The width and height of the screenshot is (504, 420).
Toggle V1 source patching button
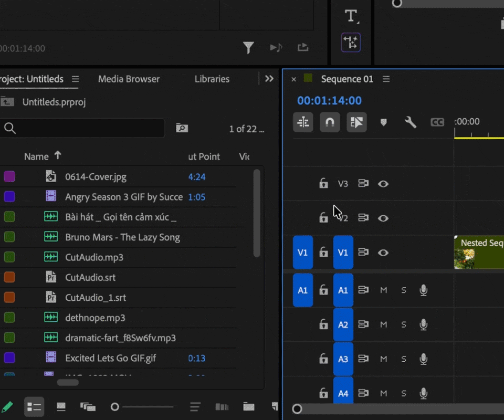[303, 253]
